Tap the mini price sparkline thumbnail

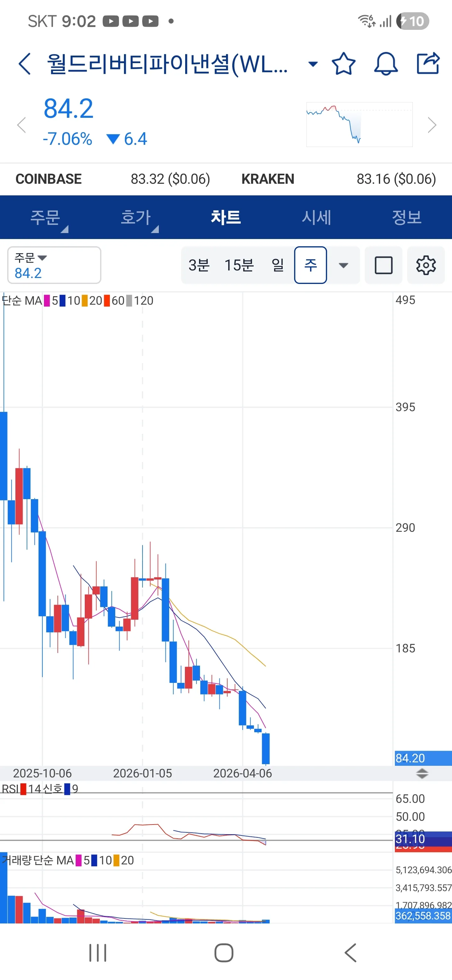[359, 124]
